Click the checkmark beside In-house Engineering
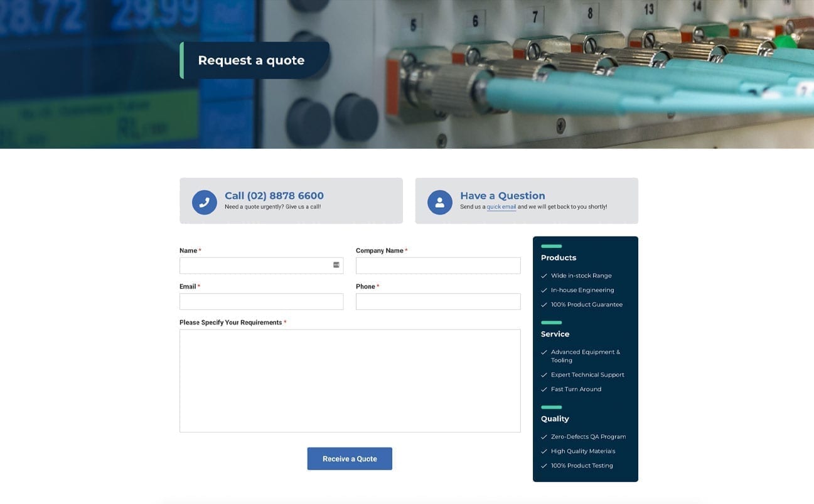This screenshot has height=504, width=814. click(x=544, y=290)
